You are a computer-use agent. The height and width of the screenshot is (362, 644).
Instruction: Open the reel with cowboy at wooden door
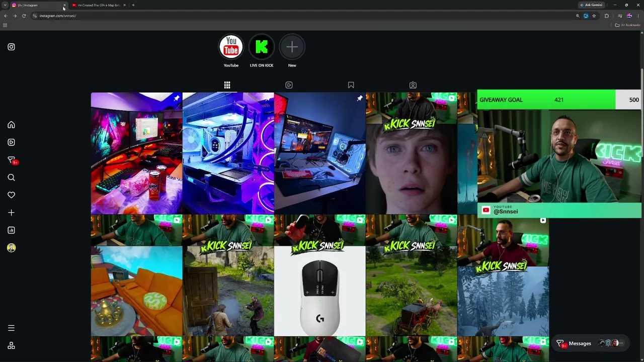(228, 276)
